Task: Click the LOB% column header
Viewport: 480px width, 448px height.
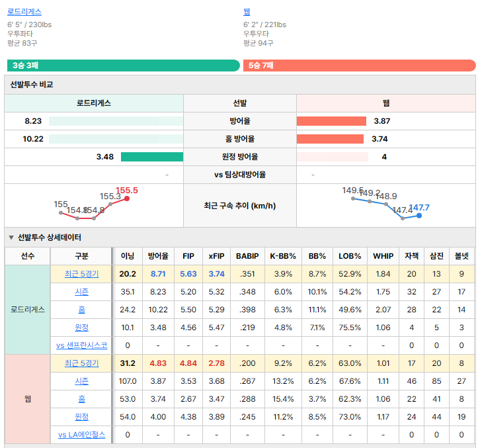Action: [350, 256]
